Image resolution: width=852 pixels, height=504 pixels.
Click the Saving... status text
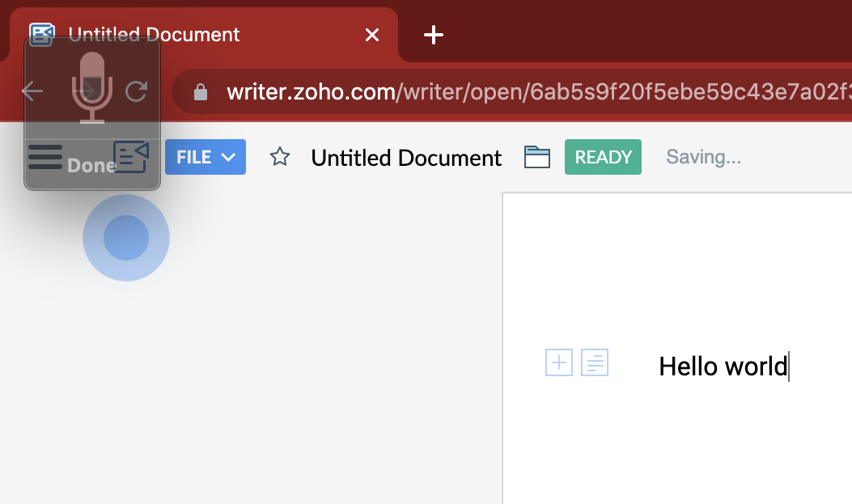[x=703, y=157]
